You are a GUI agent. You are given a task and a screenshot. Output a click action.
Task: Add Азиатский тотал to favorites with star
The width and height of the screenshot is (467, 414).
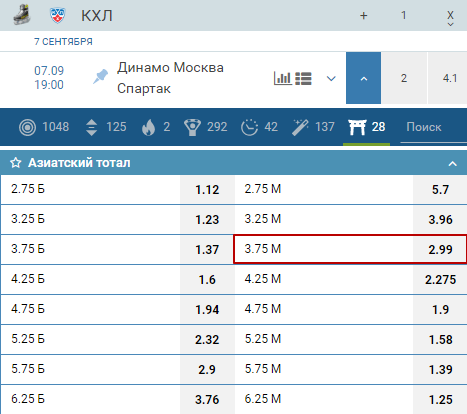click(15, 163)
